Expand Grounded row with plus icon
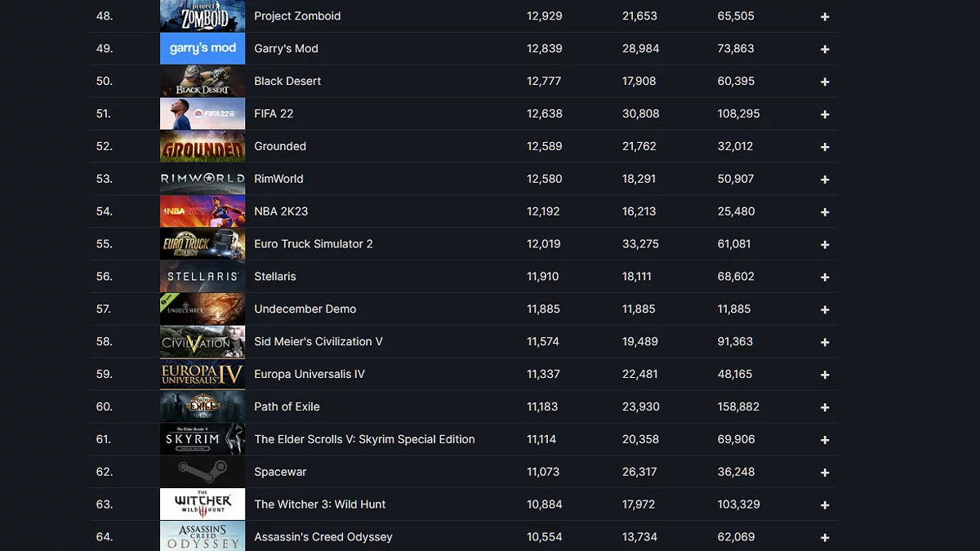The image size is (980, 551). (825, 147)
